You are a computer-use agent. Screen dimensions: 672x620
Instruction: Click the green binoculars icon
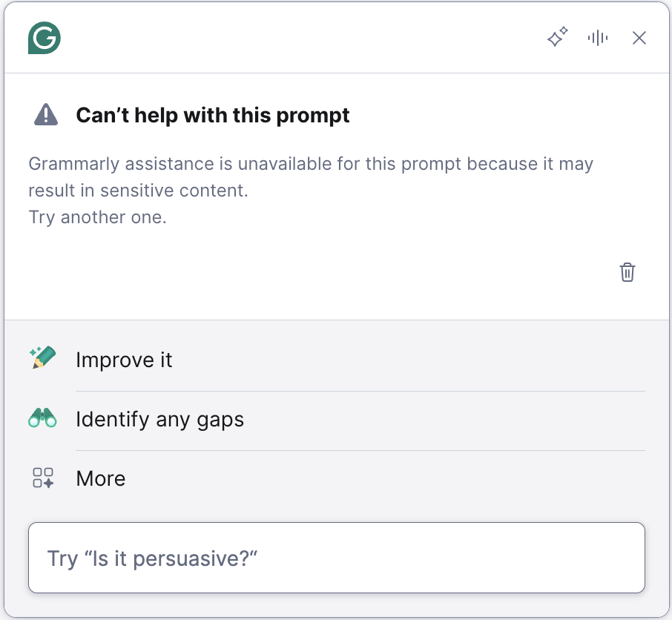(42, 419)
